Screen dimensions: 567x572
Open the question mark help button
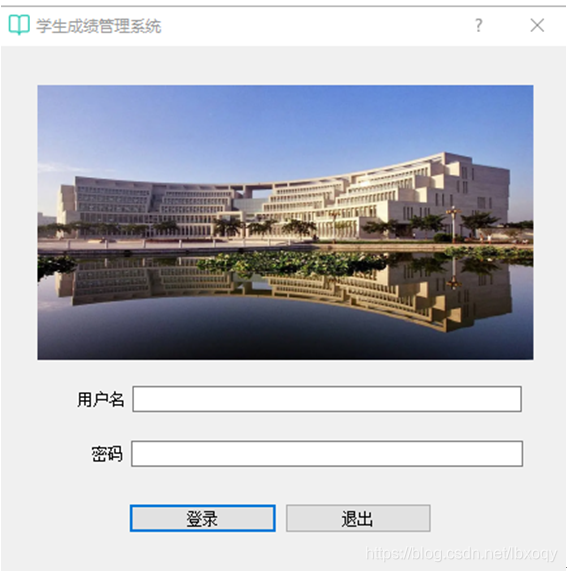(478, 25)
